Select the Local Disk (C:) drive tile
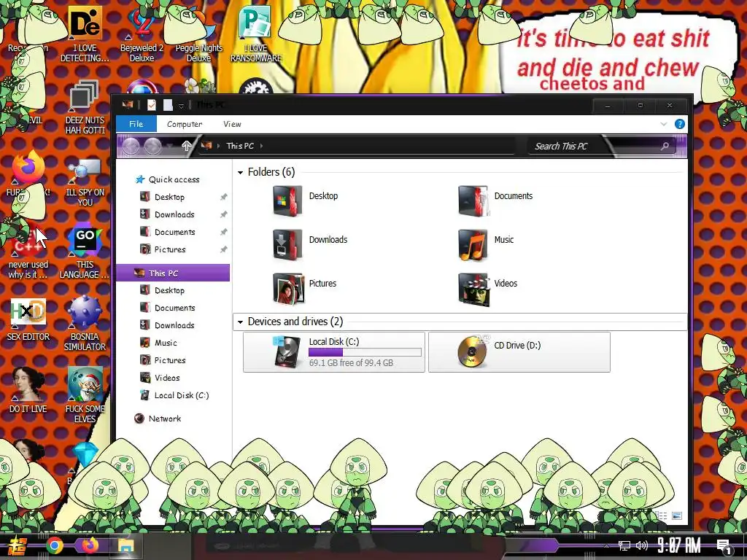The image size is (747, 560). pyautogui.click(x=334, y=352)
